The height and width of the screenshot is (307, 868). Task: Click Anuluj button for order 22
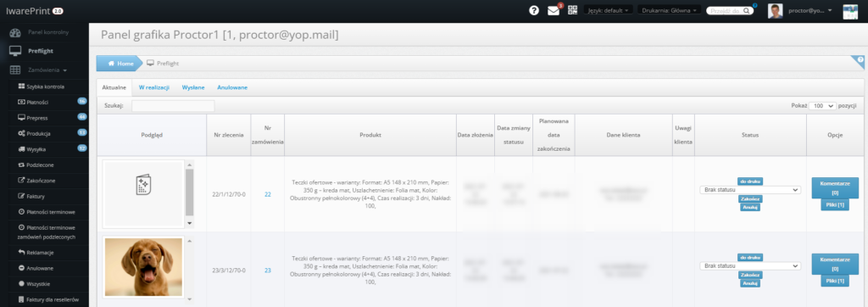point(750,207)
